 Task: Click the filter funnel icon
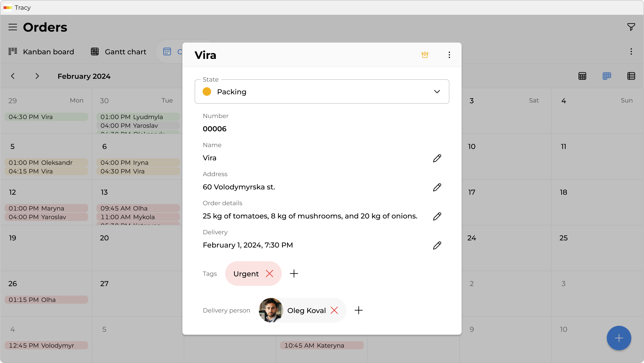(x=631, y=27)
